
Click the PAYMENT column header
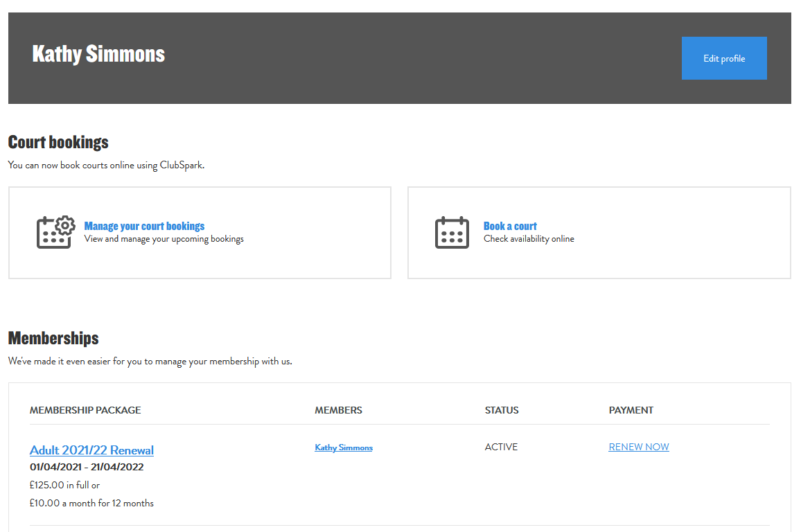point(631,410)
